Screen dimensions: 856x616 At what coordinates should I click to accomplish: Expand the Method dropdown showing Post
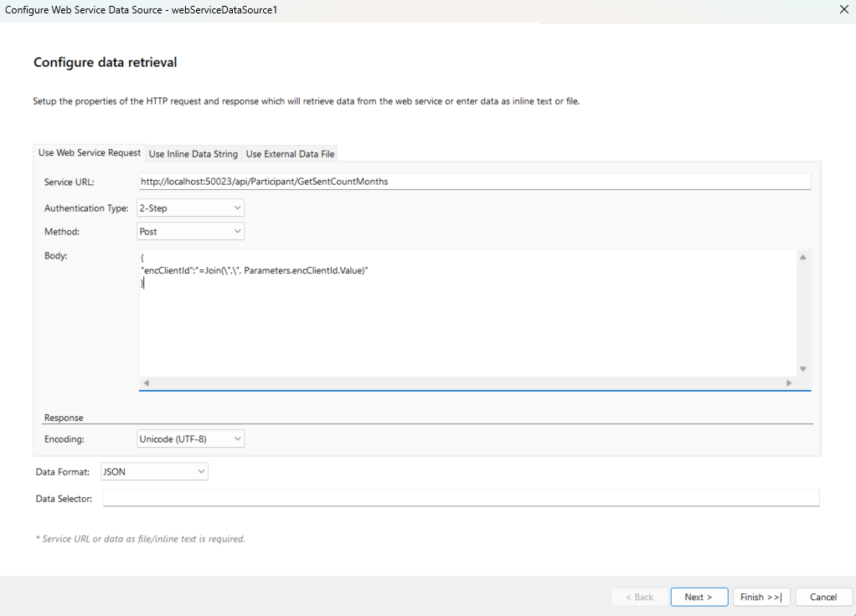(190, 231)
